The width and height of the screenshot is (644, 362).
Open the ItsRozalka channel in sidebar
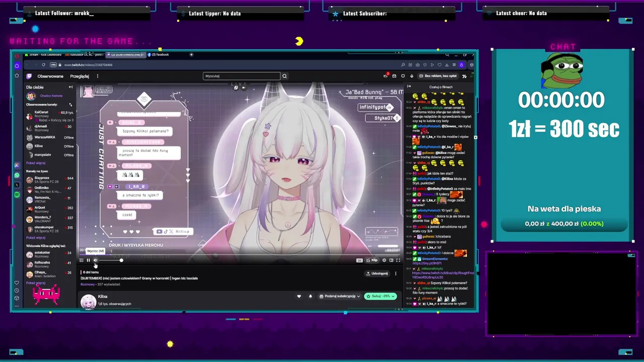click(50, 264)
